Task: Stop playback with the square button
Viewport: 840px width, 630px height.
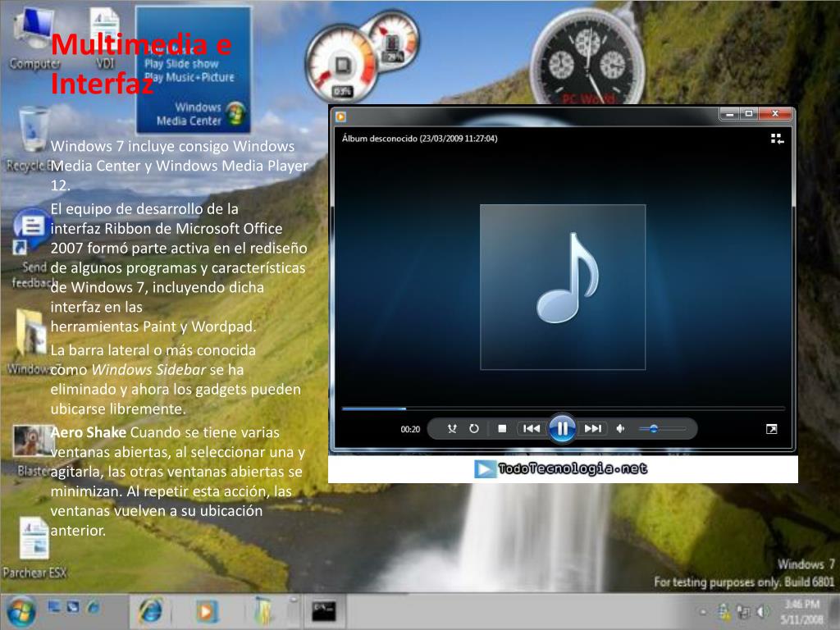Action: (502, 428)
